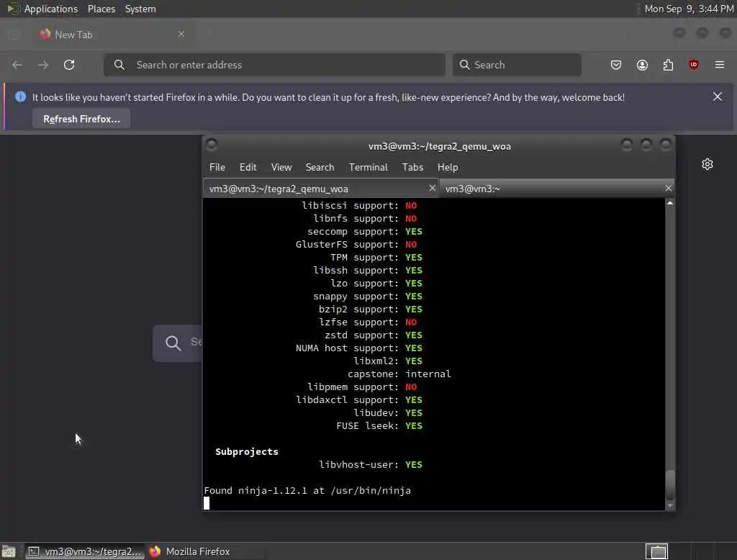The width and height of the screenshot is (737, 560).
Task: Click Refresh Firefox button
Action: pos(81,119)
